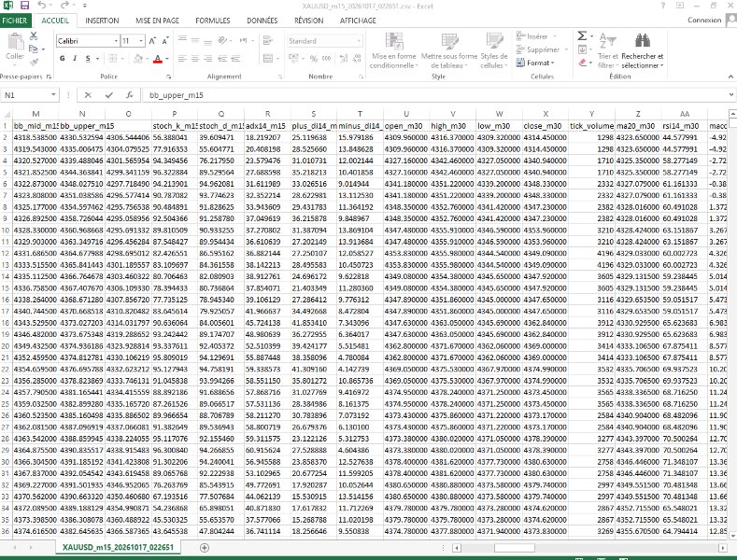Expand Mettre sous forme de tableau menu

coord(449,50)
